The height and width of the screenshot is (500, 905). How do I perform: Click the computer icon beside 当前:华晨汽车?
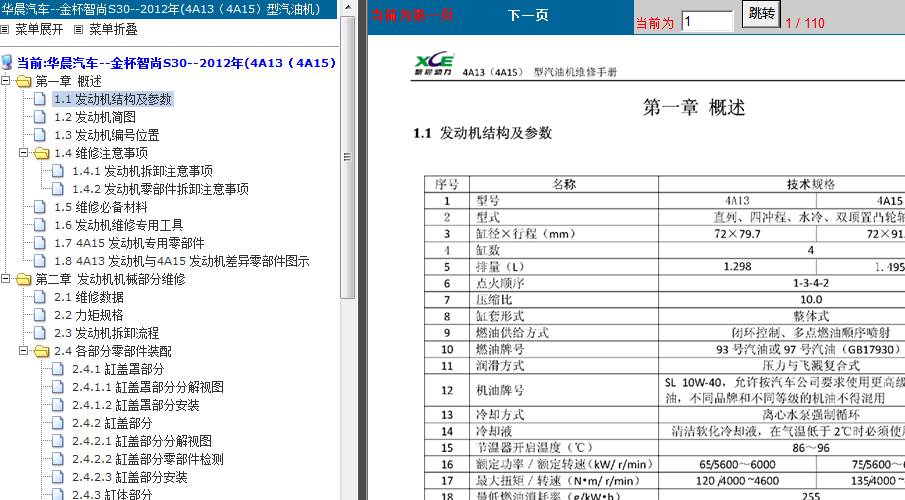[x=7, y=62]
